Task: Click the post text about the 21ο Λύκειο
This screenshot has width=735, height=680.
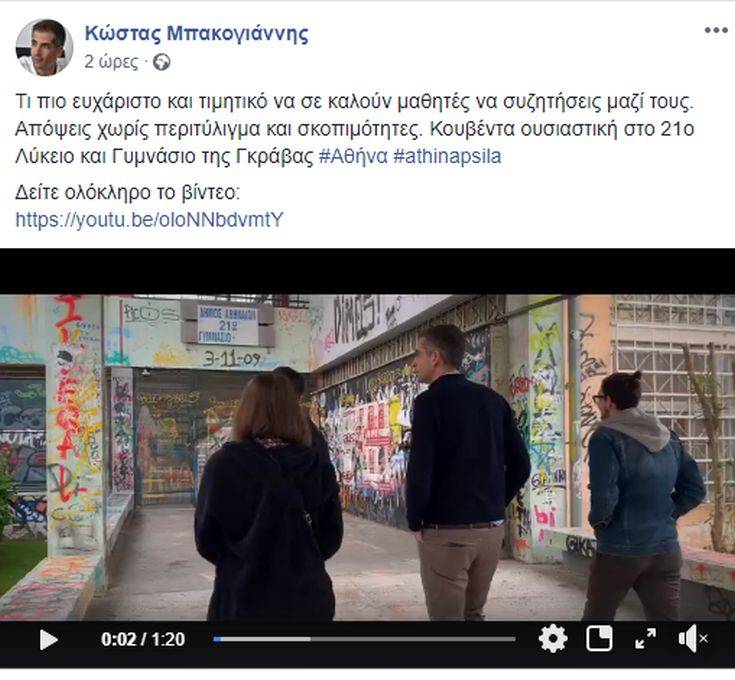Action: pos(354,129)
